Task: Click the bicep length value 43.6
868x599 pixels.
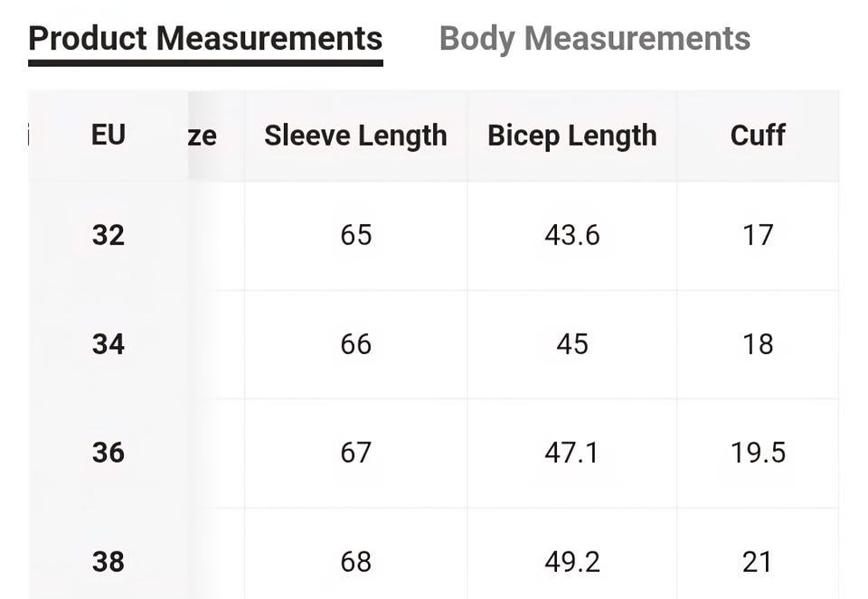Action: [571, 235]
